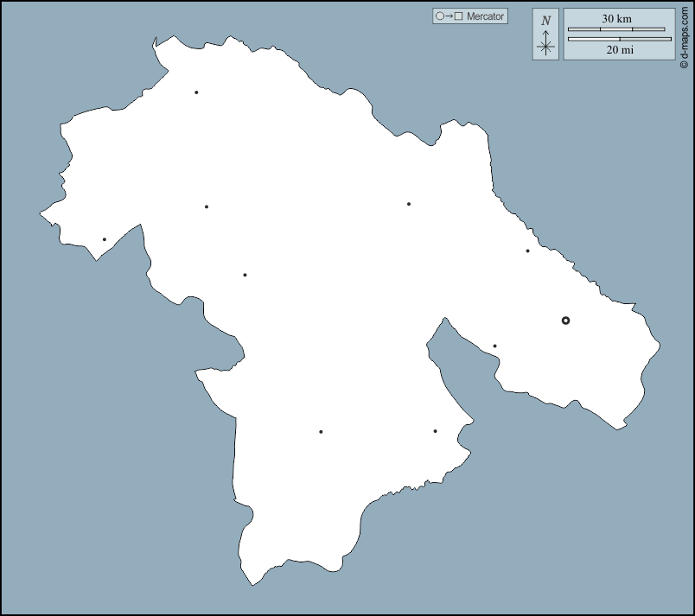Viewport: 695px width, 616px height.
Task: Click the upper kilometre scale bar
Action: [616, 30]
